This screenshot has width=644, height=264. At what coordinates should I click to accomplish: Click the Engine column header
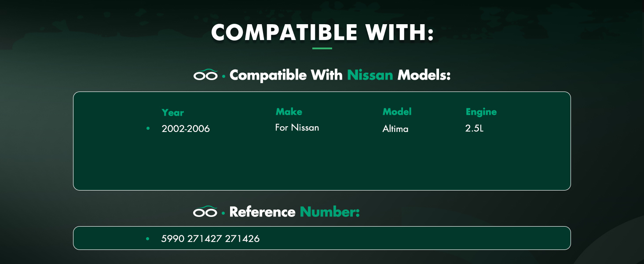pyautogui.click(x=481, y=112)
